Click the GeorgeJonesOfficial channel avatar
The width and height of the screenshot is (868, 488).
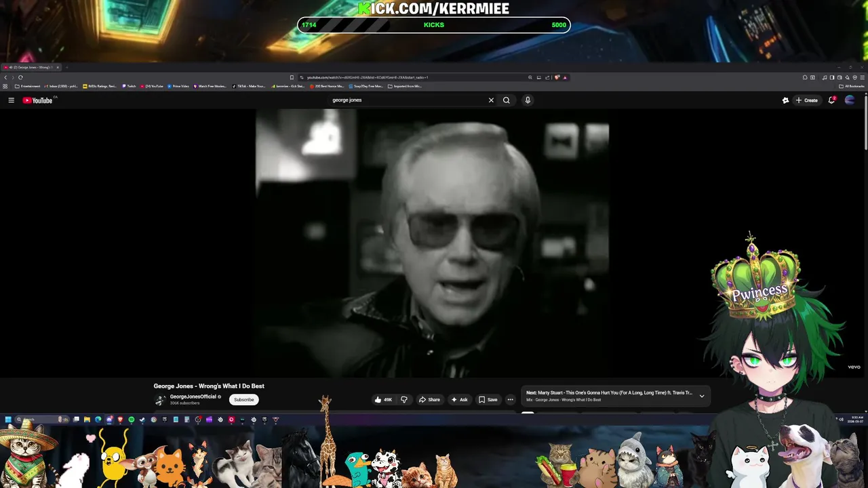point(161,400)
